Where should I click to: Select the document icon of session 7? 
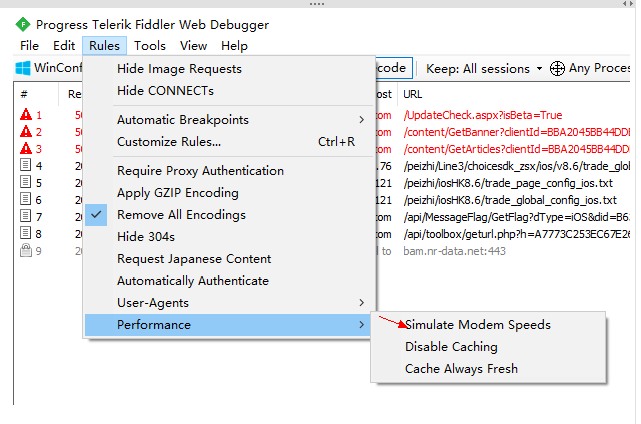coord(25,216)
